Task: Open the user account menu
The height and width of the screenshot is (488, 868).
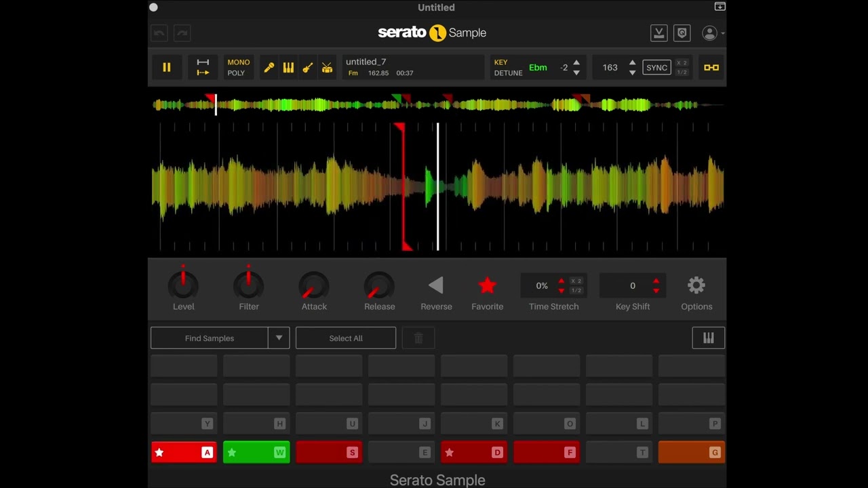Action: click(x=712, y=33)
